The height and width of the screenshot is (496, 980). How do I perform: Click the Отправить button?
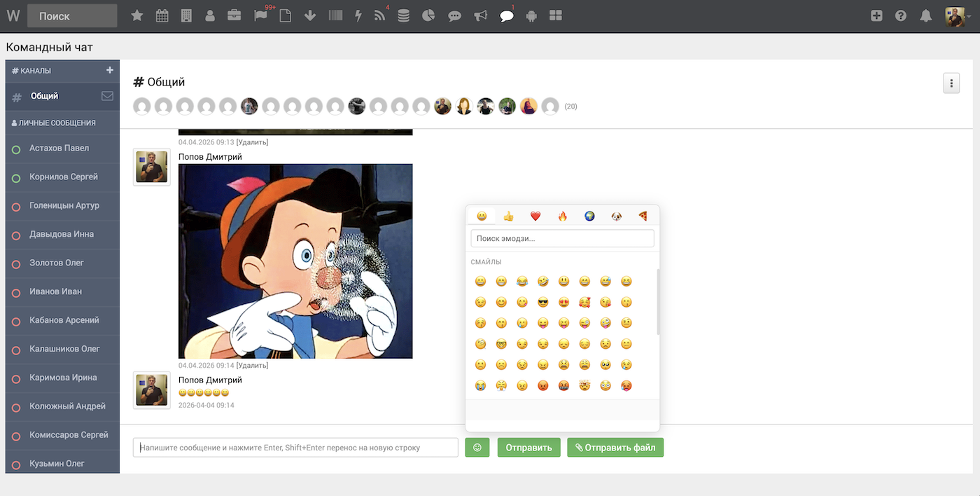coord(528,448)
